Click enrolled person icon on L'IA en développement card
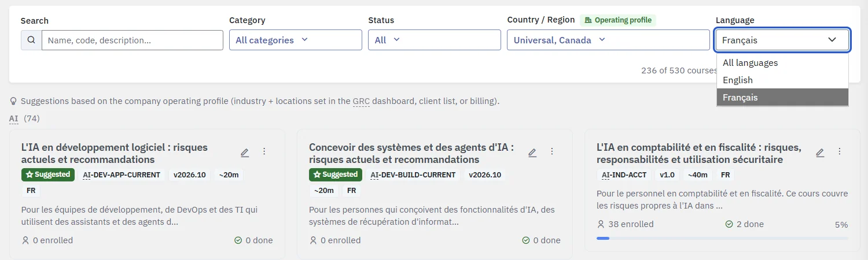This screenshot has width=868, height=260. click(25, 240)
